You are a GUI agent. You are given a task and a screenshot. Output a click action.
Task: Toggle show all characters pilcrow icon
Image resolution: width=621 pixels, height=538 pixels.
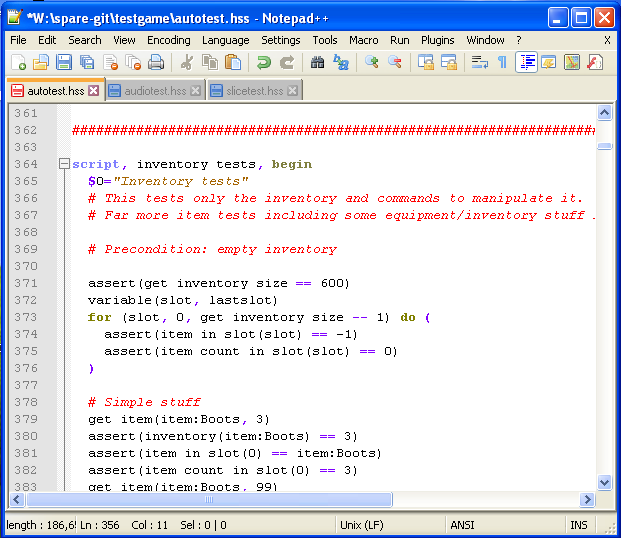(502, 63)
